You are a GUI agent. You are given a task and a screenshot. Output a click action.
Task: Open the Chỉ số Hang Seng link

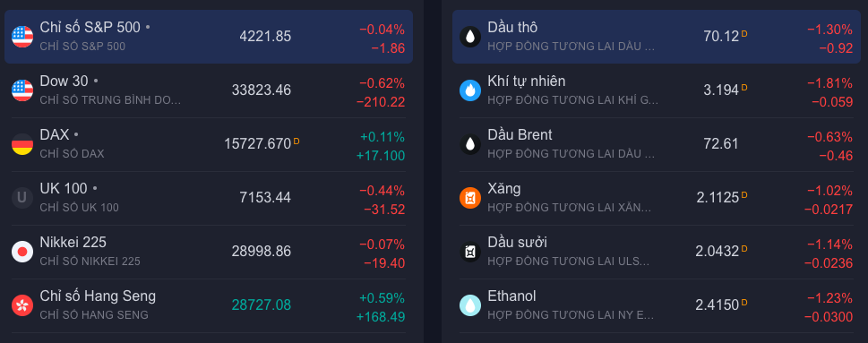[98, 296]
